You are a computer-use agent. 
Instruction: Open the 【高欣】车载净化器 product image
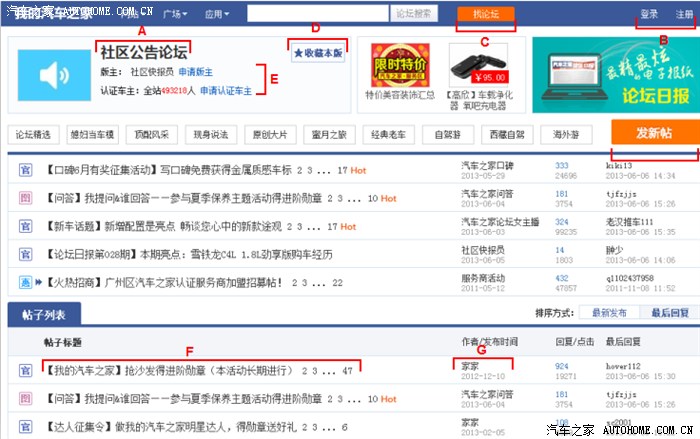[479, 65]
